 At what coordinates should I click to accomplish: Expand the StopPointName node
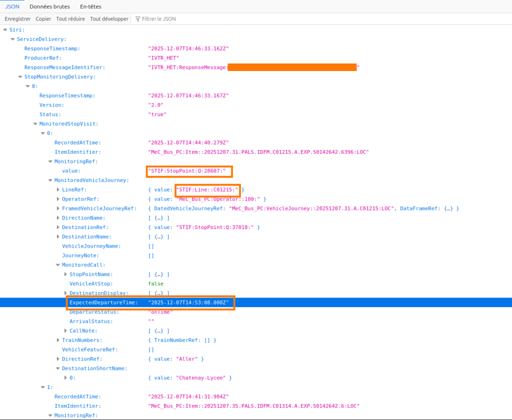coord(65,274)
